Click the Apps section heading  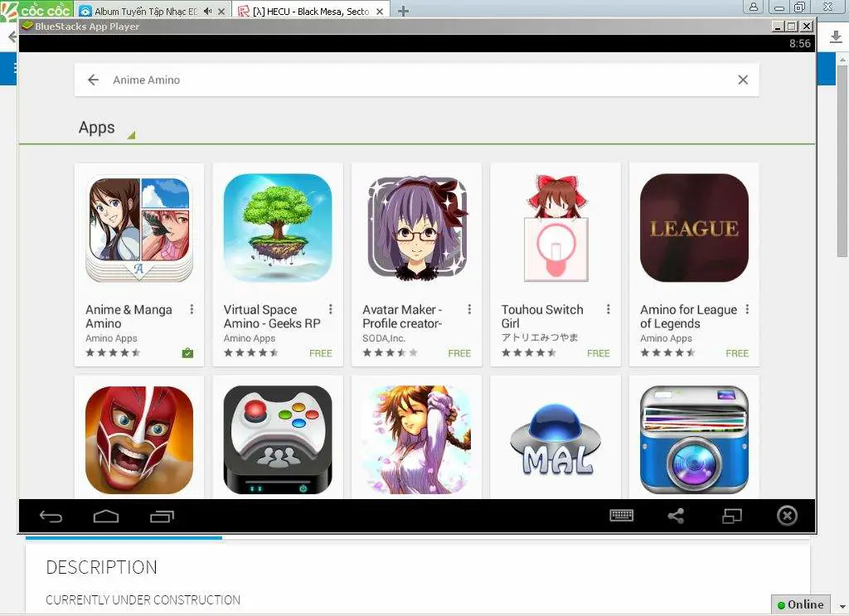point(96,127)
